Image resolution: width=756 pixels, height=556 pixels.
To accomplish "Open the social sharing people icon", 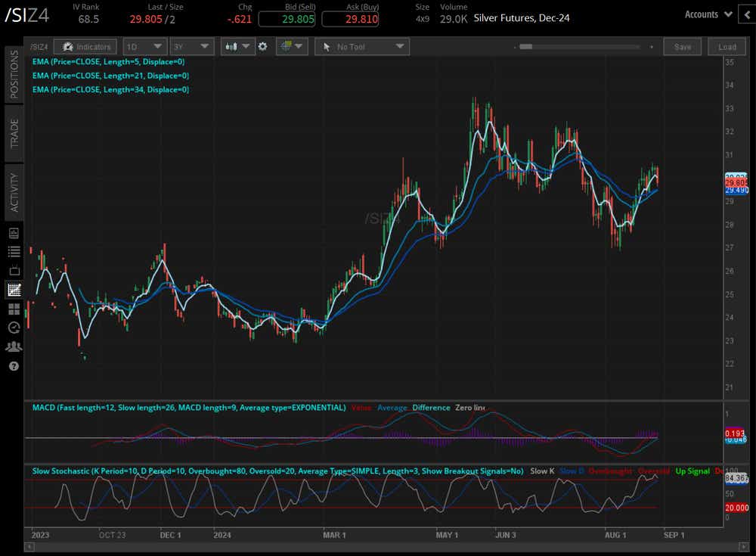I will pos(13,346).
